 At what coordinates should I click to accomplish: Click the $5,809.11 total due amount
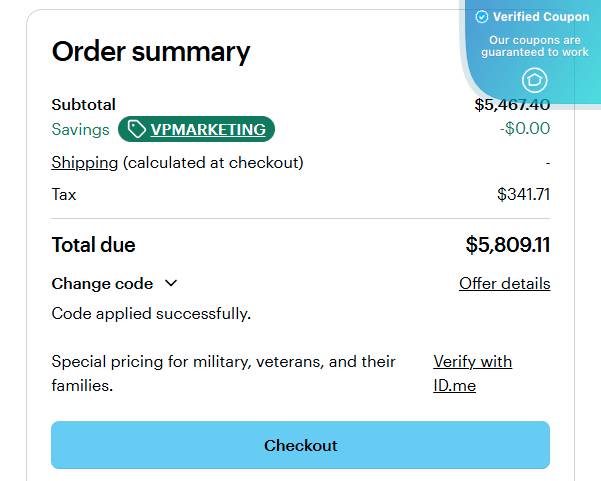coord(507,245)
